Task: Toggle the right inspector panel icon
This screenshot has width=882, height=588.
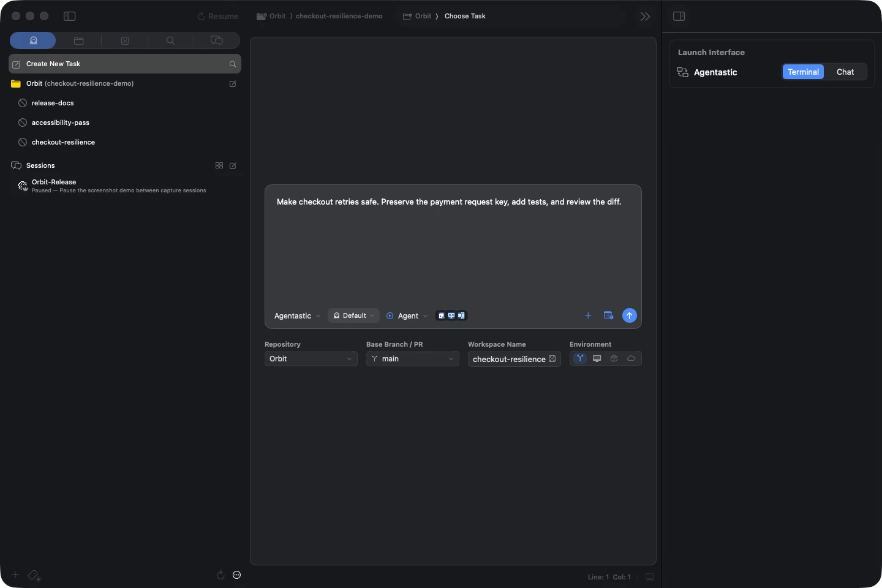Action: point(679,17)
